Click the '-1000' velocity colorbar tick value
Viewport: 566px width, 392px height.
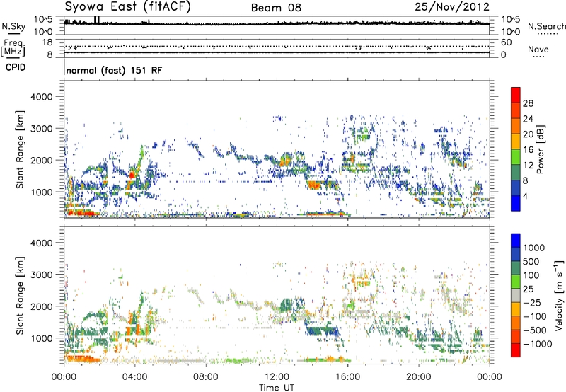(537, 344)
